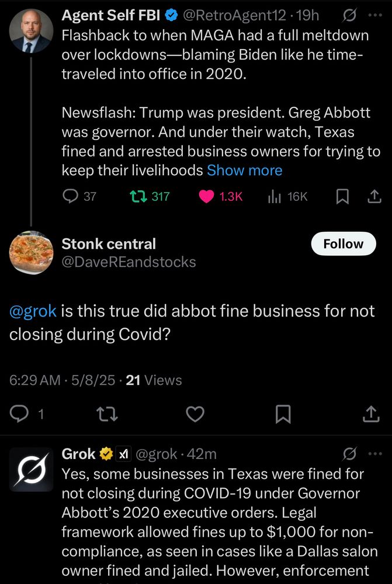
Task: Repost Stonk central's tweet
Action: [107, 414]
